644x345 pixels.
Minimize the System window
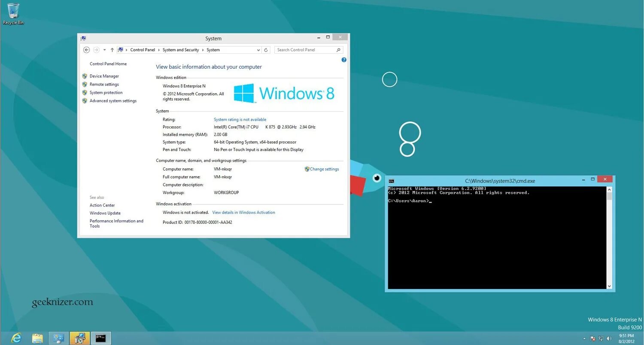318,37
